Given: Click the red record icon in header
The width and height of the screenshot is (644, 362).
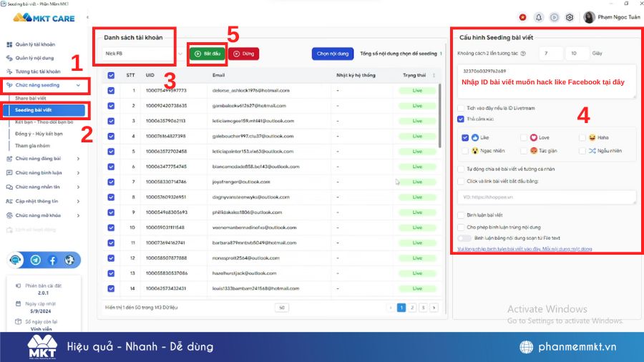Looking at the screenshot, I should pyautogui.click(x=522, y=17).
